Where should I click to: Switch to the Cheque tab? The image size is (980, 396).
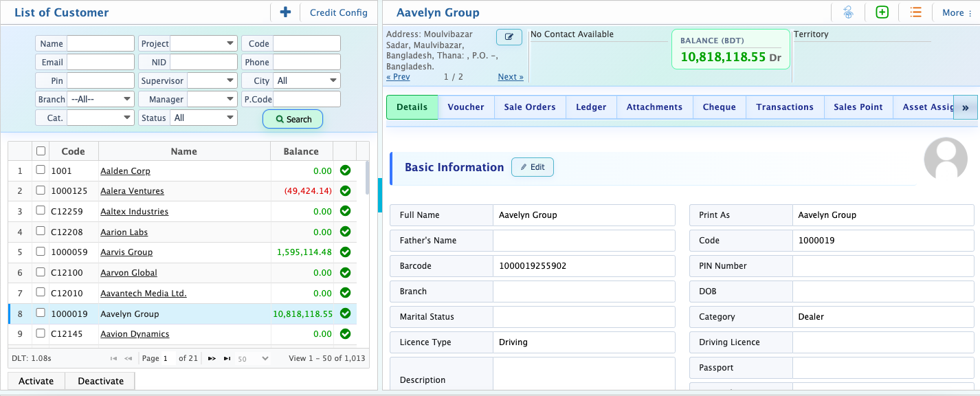(x=720, y=107)
